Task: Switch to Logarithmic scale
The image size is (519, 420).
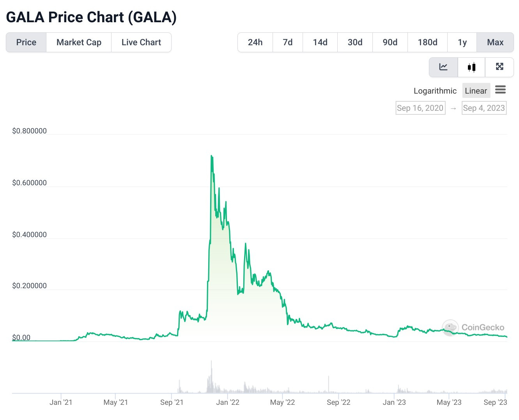Action: (x=435, y=90)
